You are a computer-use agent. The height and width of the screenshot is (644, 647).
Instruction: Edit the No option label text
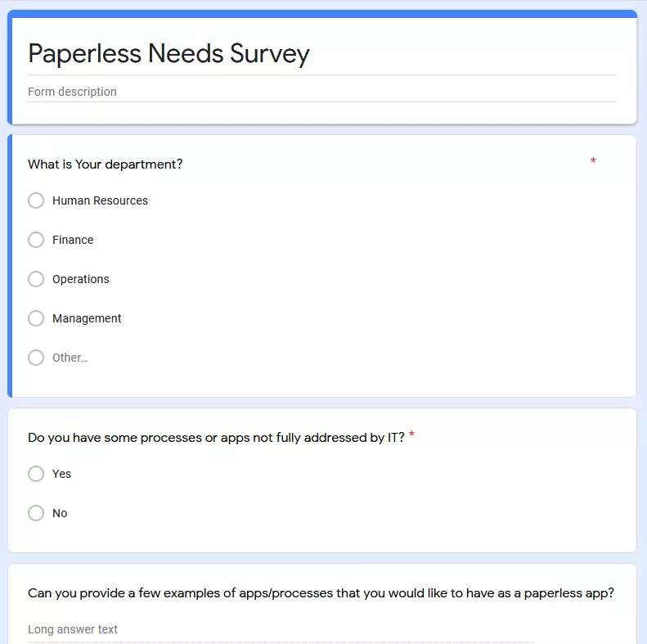click(60, 513)
